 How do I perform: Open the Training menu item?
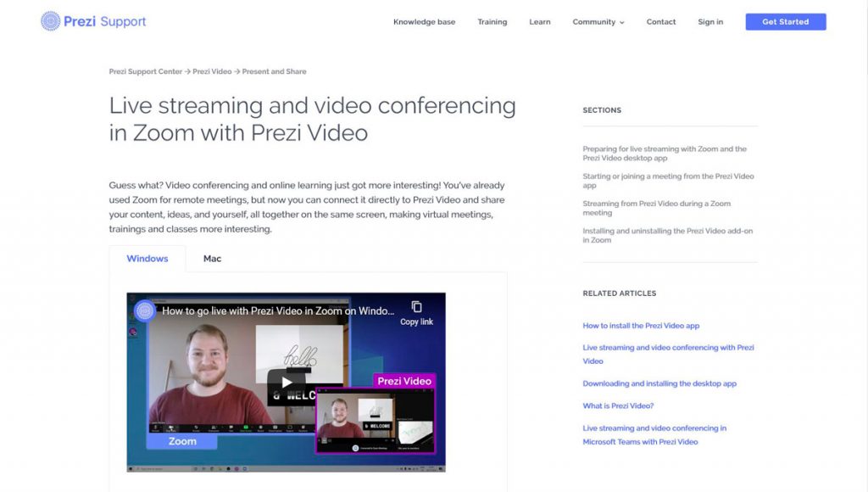pos(492,22)
